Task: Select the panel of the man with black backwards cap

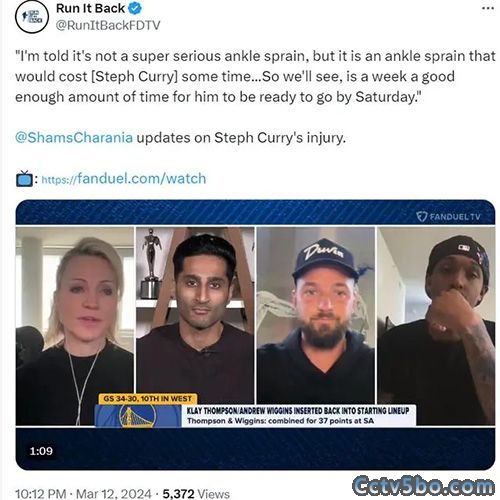Action: coord(436,326)
